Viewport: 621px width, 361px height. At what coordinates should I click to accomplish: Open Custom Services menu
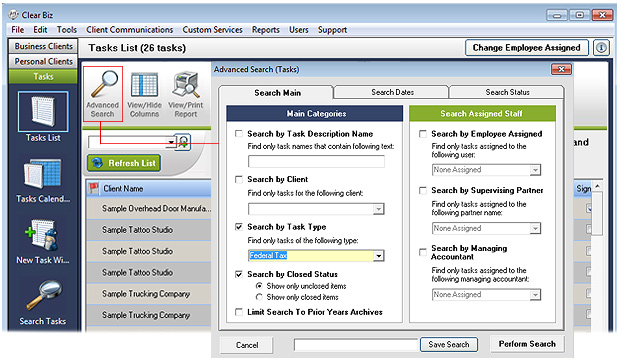pyautogui.click(x=212, y=30)
